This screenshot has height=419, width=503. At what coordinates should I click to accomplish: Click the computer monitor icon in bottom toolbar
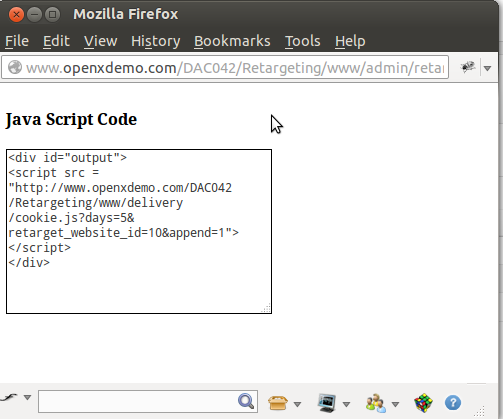click(327, 402)
